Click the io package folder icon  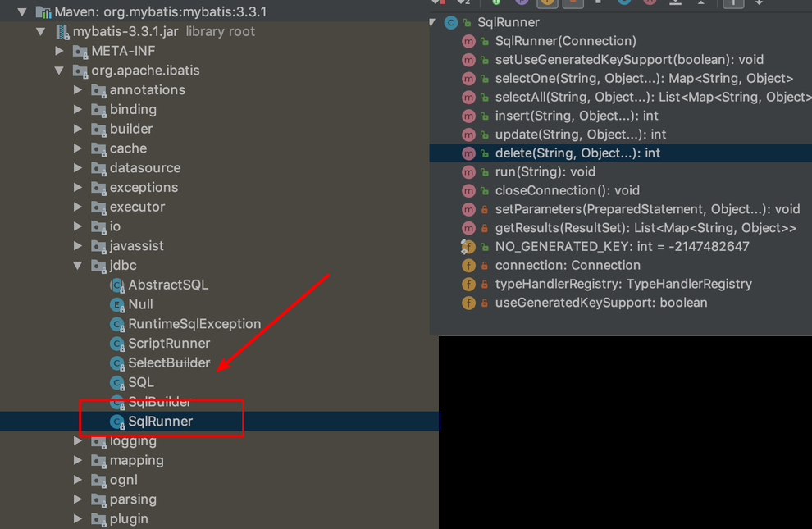(98, 226)
